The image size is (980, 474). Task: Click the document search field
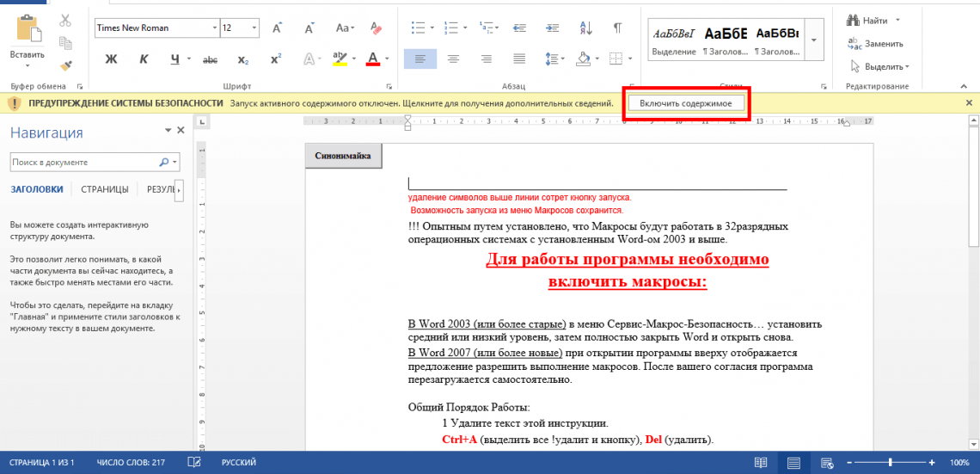point(95,162)
